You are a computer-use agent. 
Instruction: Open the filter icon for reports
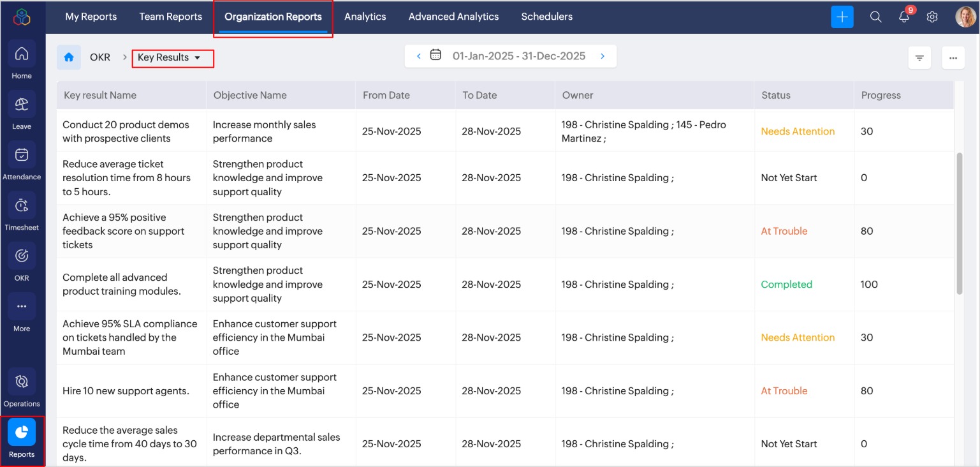point(919,58)
